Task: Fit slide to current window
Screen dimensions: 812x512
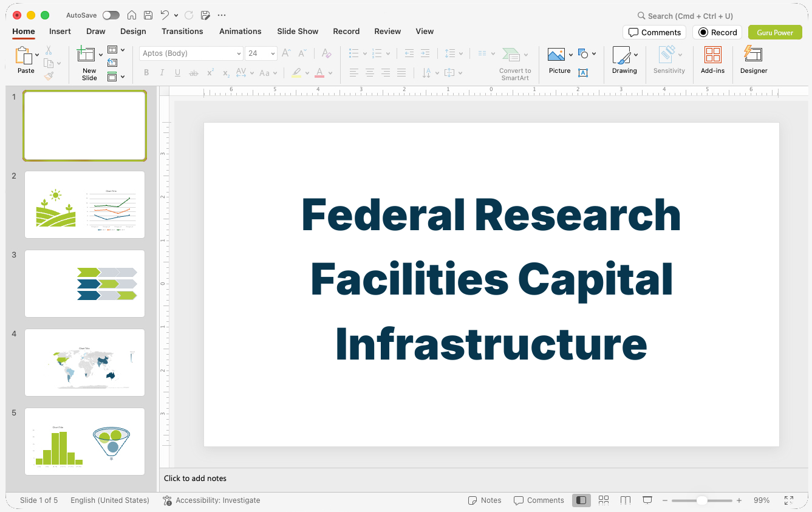Action: pos(789,500)
